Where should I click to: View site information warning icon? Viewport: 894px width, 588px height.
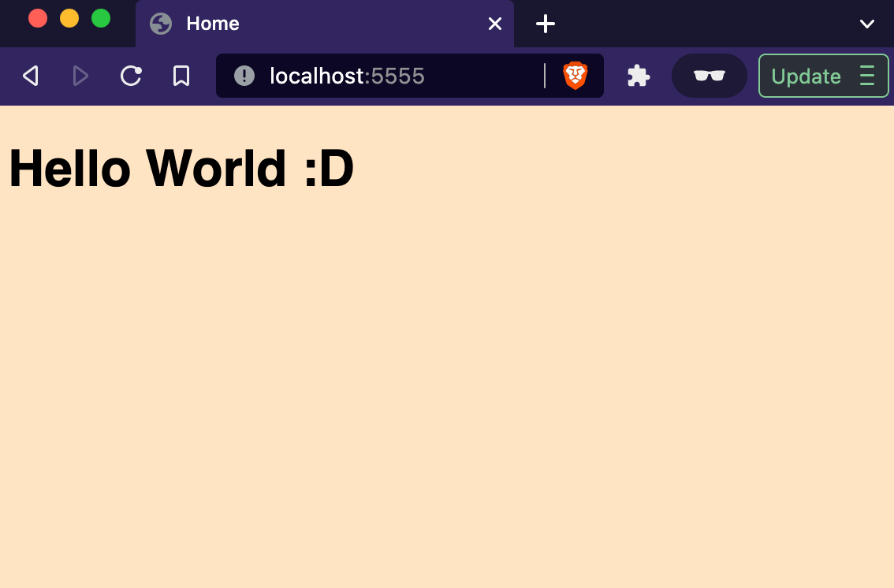(244, 76)
